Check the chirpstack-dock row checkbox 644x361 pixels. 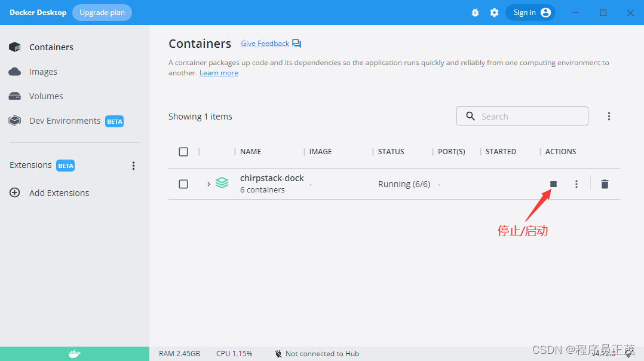[x=183, y=184]
